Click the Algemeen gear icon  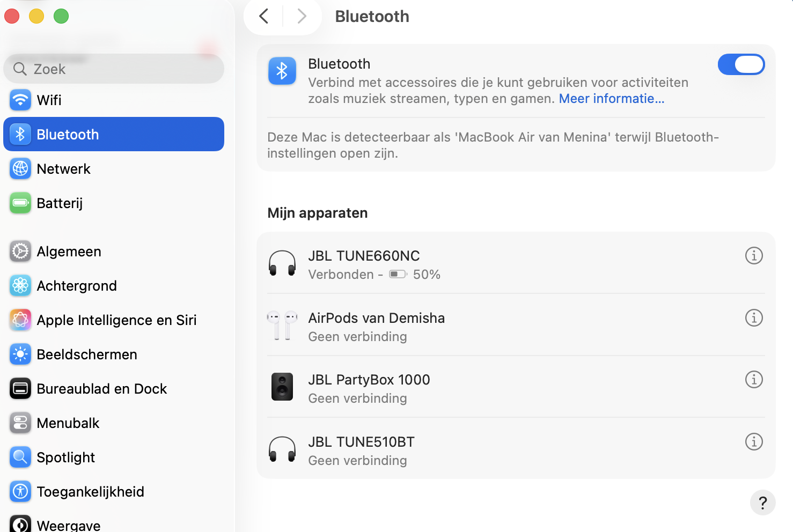coord(20,251)
